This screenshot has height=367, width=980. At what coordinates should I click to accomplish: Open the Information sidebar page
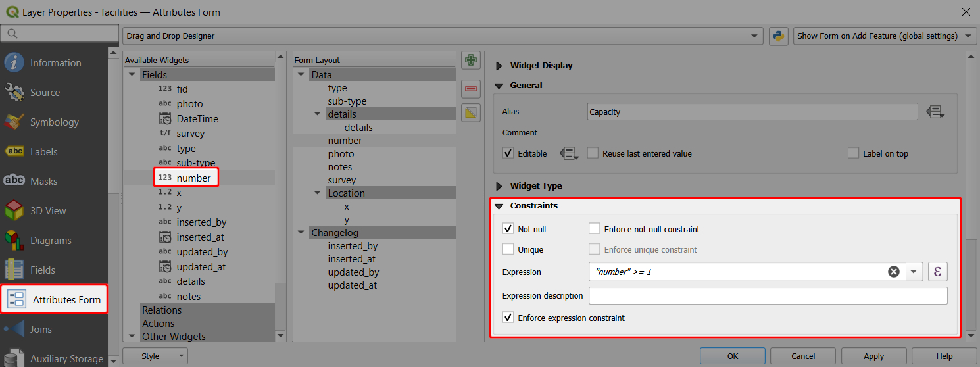tap(54, 63)
